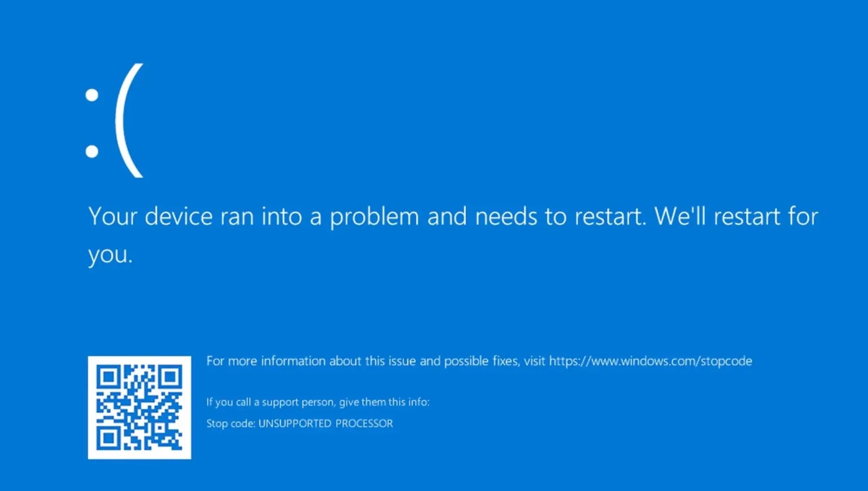This screenshot has width=868, height=491.
Task: Click the 'Stop code:' label
Action: 231,424
